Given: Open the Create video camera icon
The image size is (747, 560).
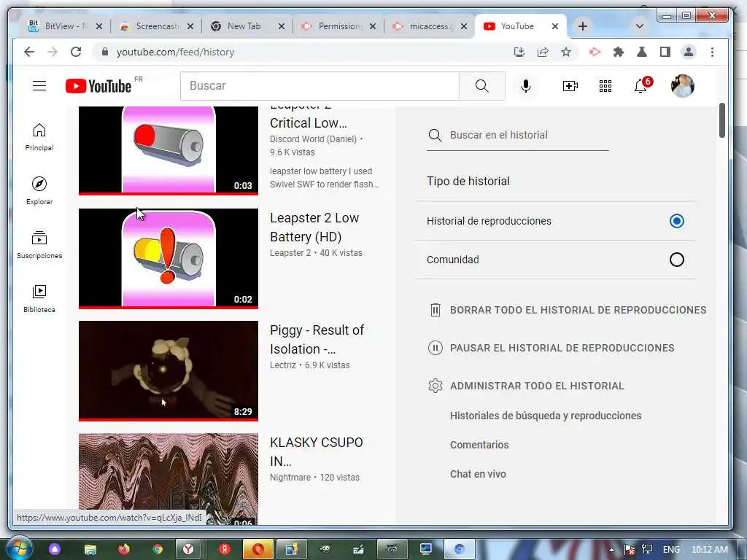Looking at the screenshot, I should pos(570,86).
